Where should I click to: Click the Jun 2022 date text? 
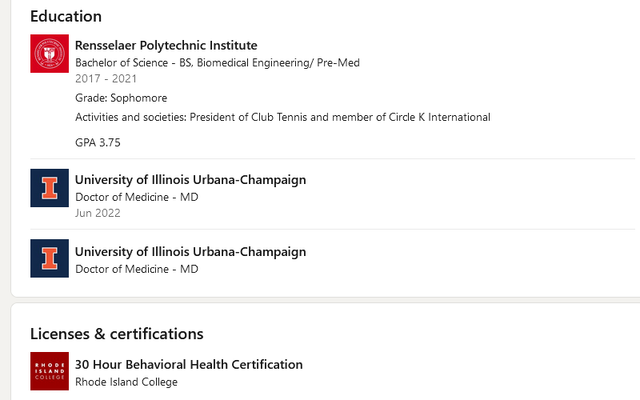pyautogui.click(x=98, y=213)
